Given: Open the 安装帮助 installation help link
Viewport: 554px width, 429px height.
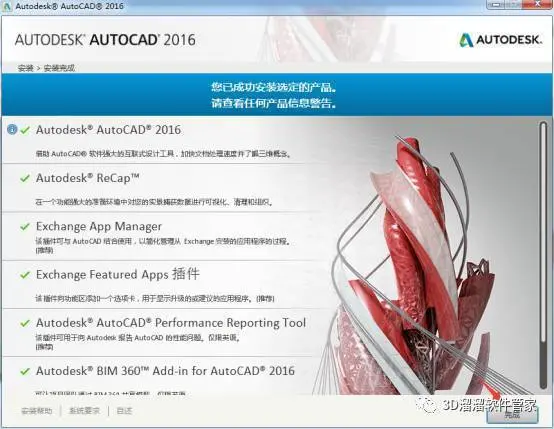Looking at the screenshot, I should click(x=37, y=411).
